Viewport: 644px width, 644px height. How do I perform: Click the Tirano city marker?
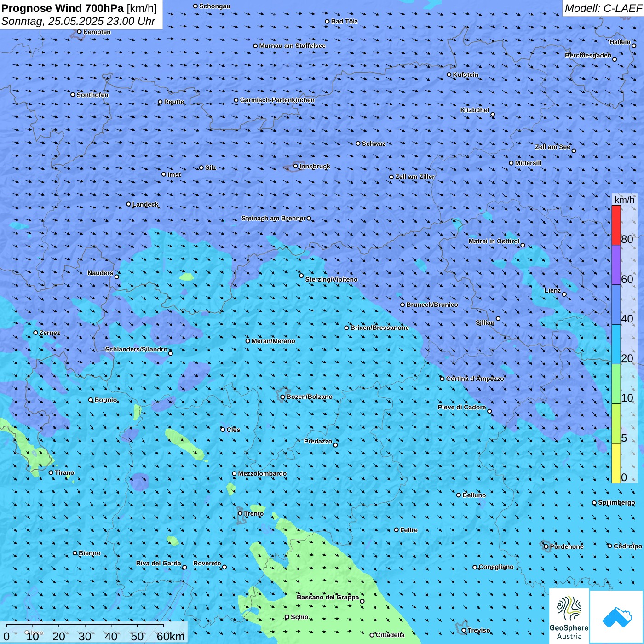pyautogui.click(x=51, y=472)
